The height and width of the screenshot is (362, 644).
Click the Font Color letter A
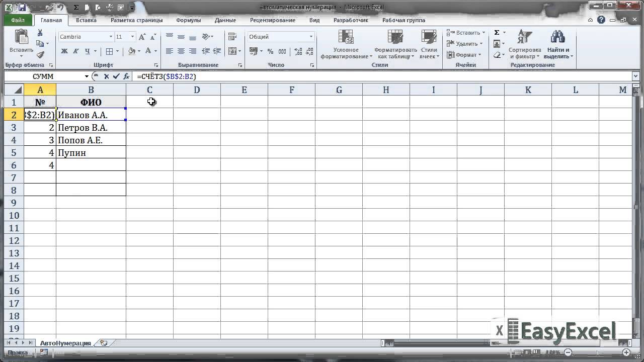click(x=148, y=51)
